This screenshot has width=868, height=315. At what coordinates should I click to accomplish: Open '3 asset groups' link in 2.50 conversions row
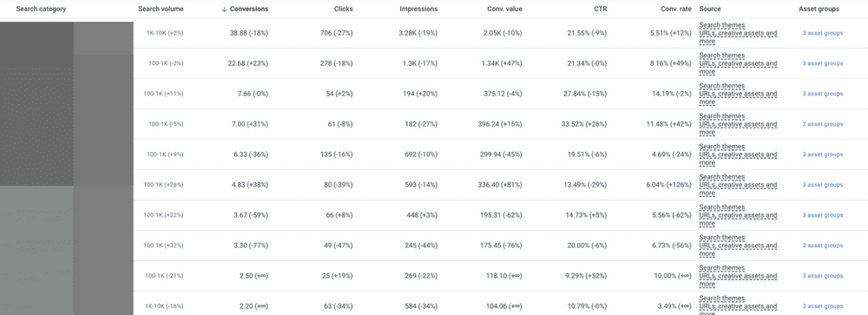(x=823, y=276)
